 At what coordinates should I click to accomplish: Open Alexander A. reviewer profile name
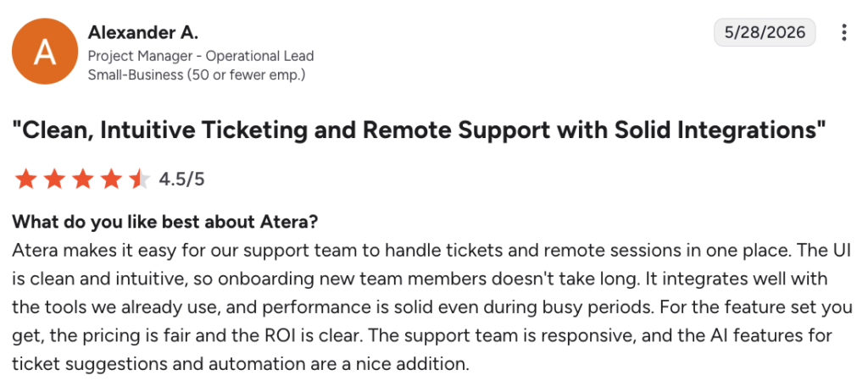click(x=142, y=33)
